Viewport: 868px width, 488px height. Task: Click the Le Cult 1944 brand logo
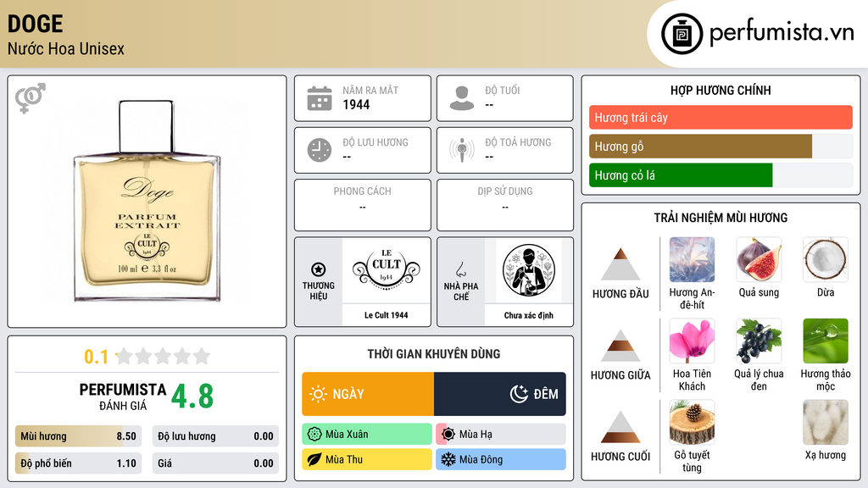(387, 269)
